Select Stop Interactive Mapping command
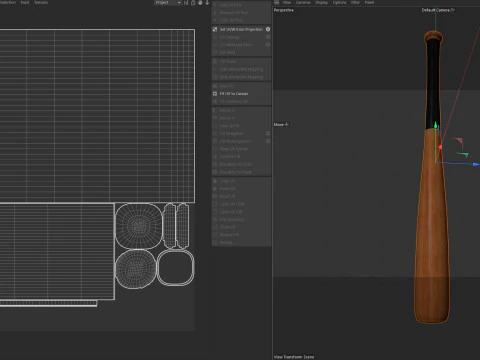480x360 pixels. (241, 77)
